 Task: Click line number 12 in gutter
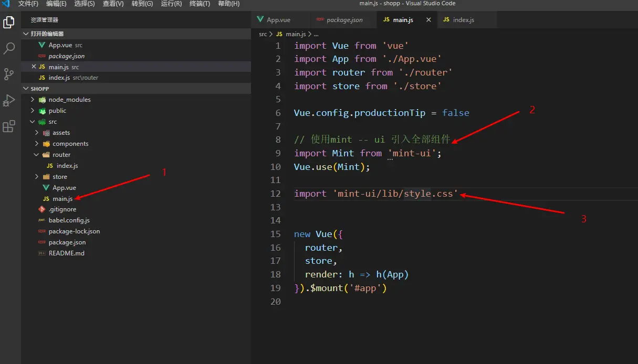click(x=276, y=194)
